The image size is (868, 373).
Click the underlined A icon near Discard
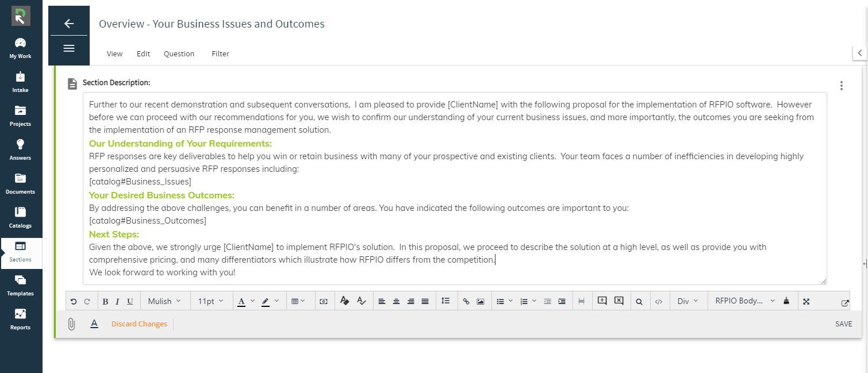coord(94,324)
